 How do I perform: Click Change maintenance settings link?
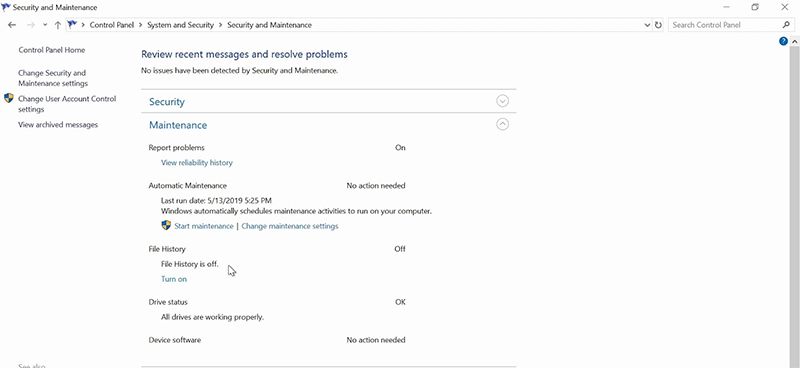[290, 226]
